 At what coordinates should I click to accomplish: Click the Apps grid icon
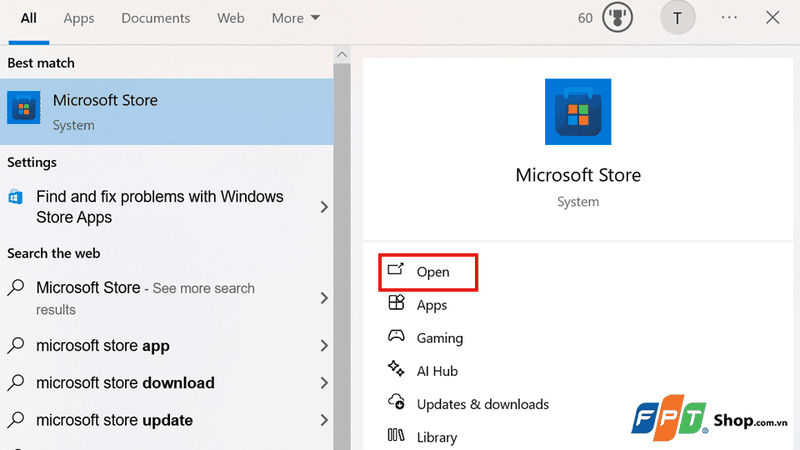[396, 303]
